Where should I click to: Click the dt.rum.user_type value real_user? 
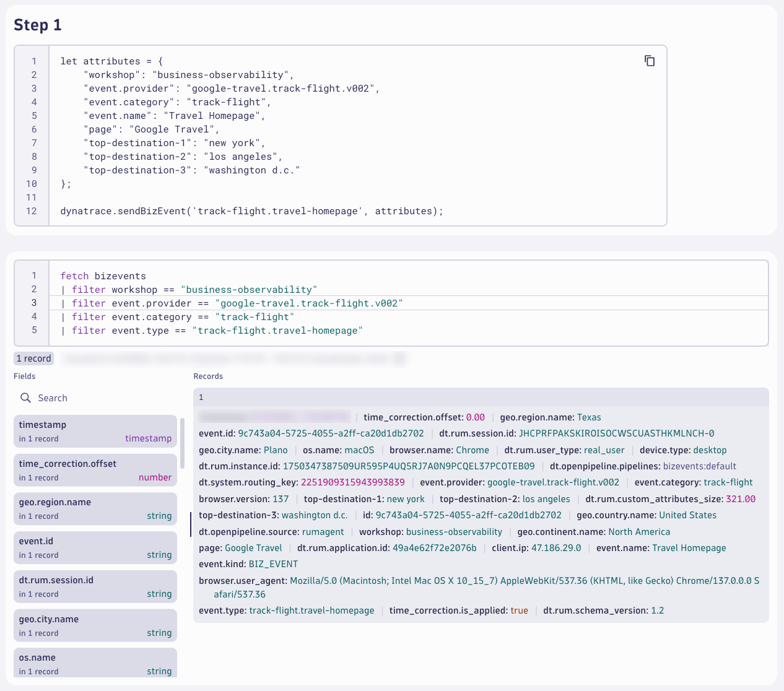click(604, 450)
